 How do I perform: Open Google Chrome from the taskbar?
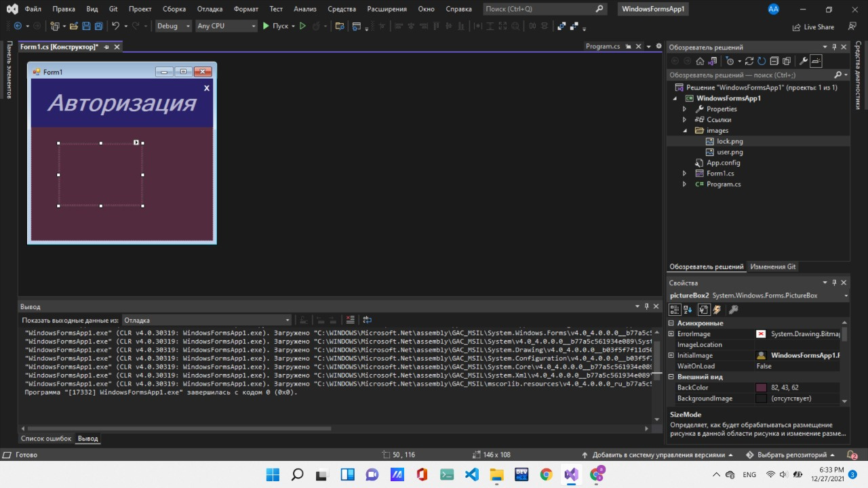tap(546, 474)
